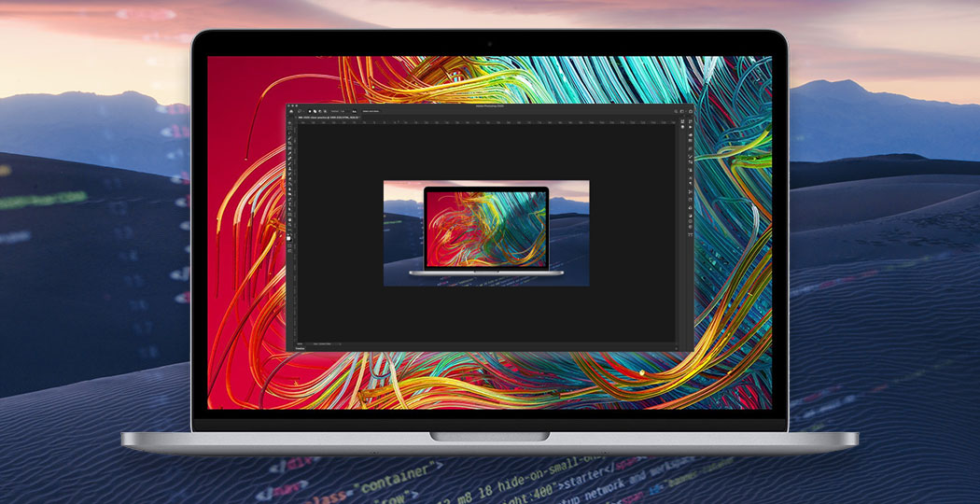This screenshot has width=980, height=504.
Task: Select the Brush tool
Action: click(x=289, y=164)
